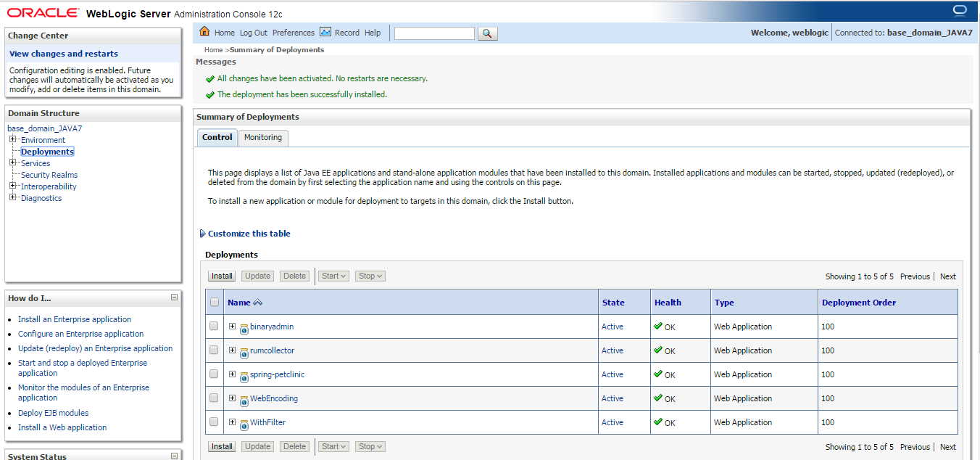The width and height of the screenshot is (980, 460).
Task: Open the top Start dropdown button
Action: click(334, 276)
